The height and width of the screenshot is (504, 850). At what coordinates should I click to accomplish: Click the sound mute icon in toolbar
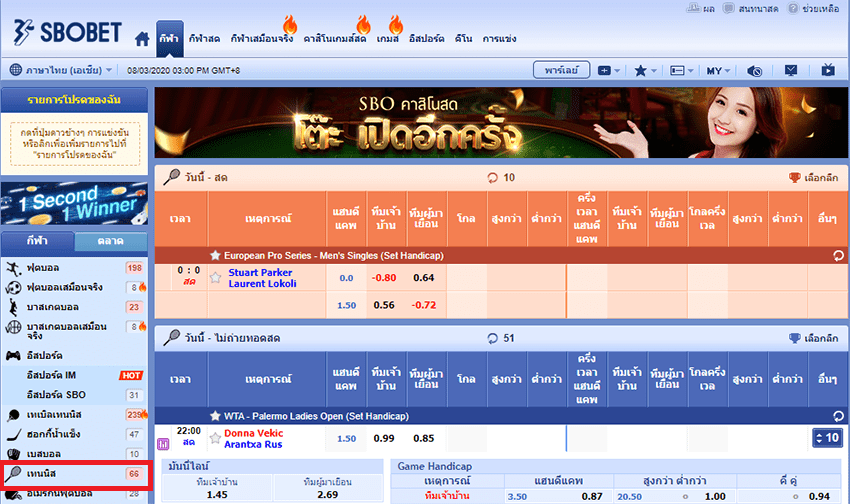(x=754, y=70)
